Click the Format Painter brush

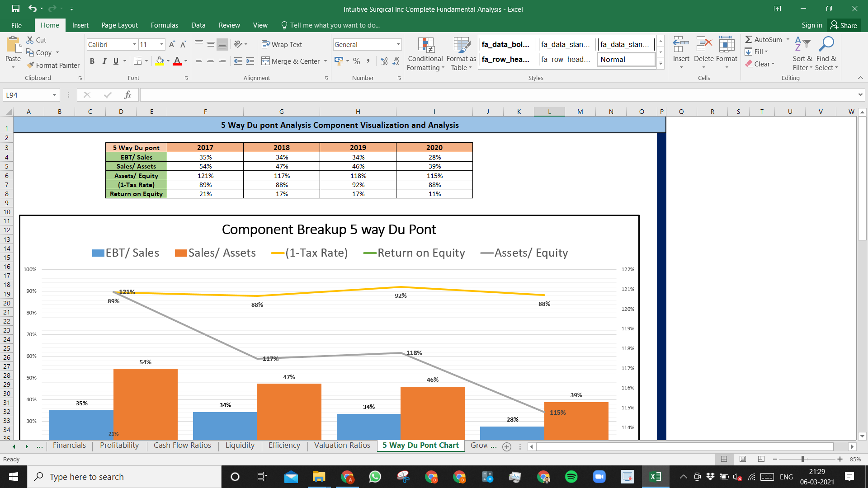click(53, 65)
